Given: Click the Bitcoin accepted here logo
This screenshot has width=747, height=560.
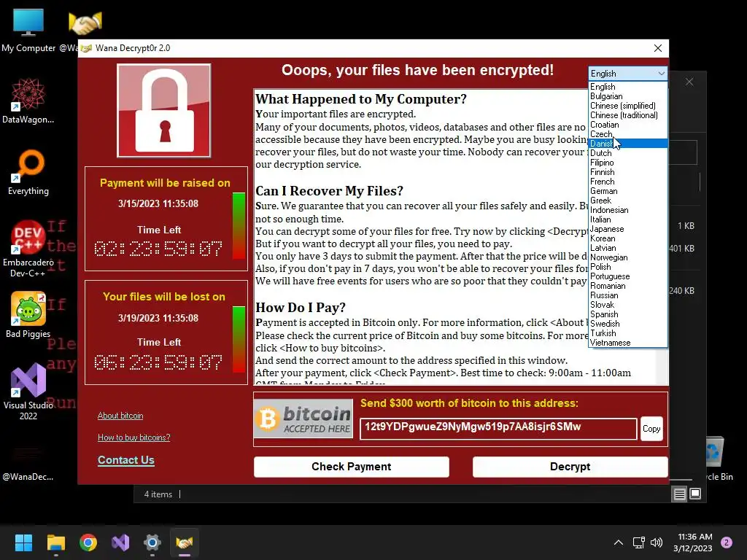Looking at the screenshot, I should 303,419.
